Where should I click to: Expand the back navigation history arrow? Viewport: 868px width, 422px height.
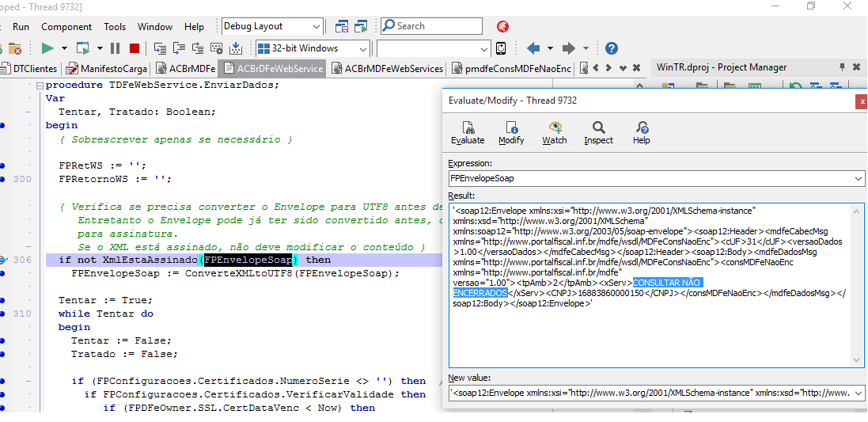tap(550, 48)
